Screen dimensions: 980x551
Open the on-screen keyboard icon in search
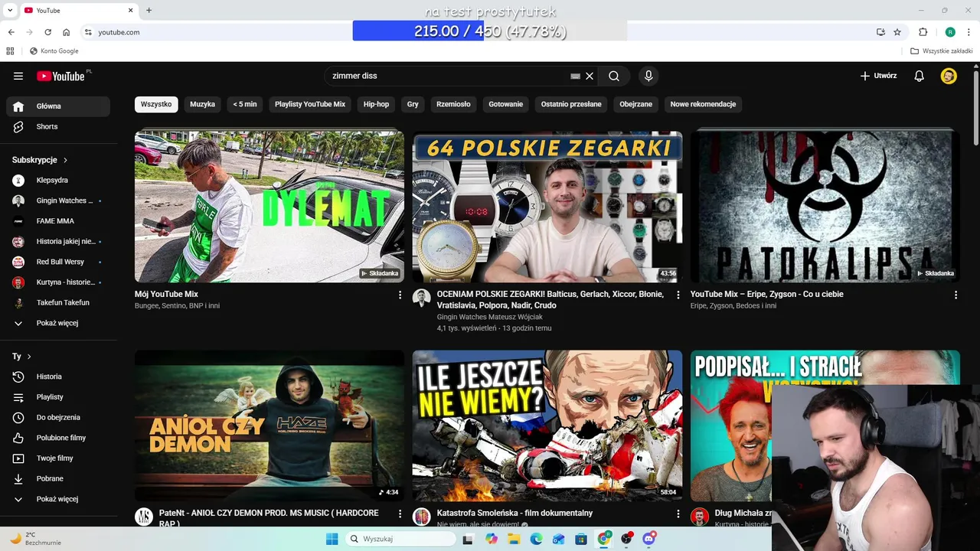576,76
